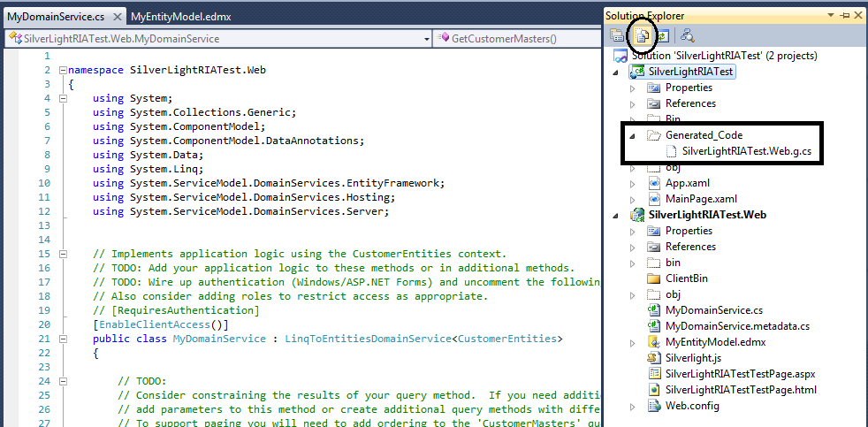Click Properties folder icon under SilverLightRIATest.Web

654,231
